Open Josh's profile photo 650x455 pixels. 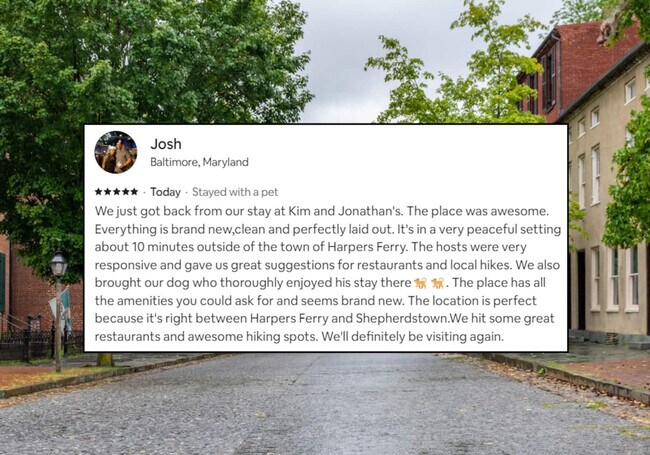(116, 152)
